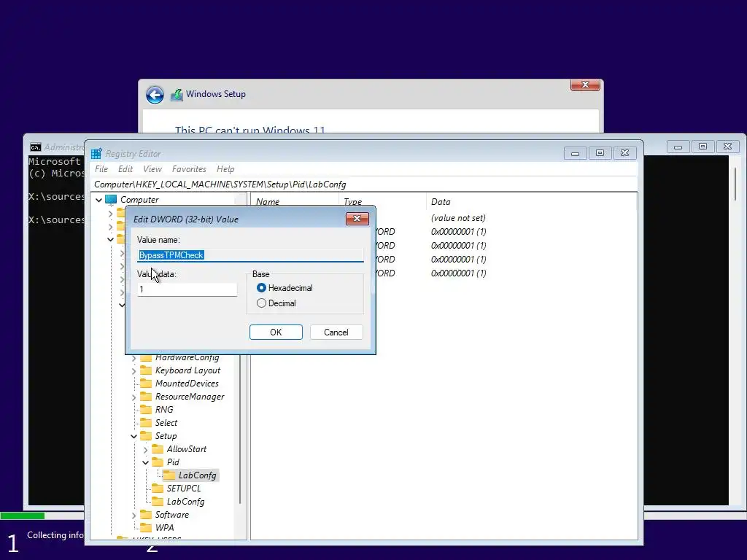Expand the Software key
The image size is (747, 560).
[134, 516]
